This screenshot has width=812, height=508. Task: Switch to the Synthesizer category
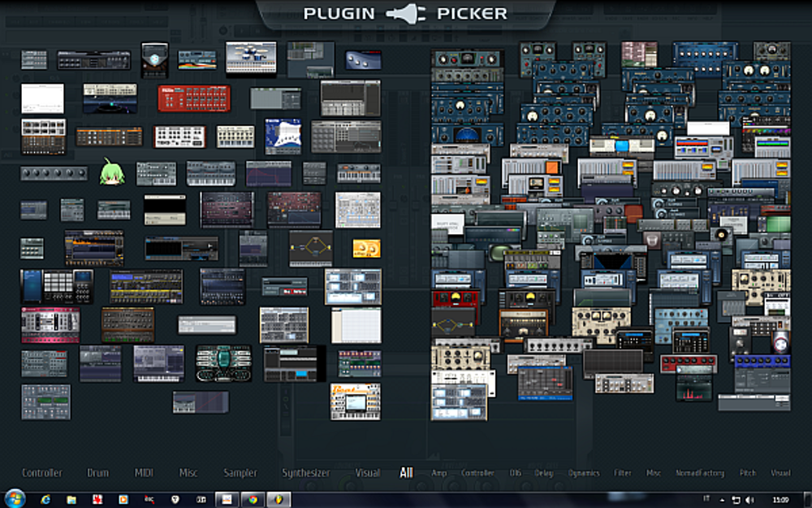(306, 473)
